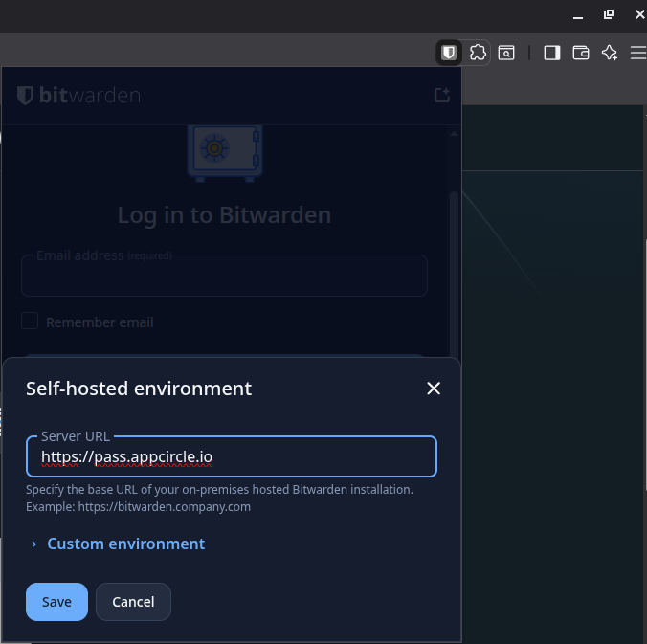Click the Example bitwarden.company.com hint text

coord(138,506)
